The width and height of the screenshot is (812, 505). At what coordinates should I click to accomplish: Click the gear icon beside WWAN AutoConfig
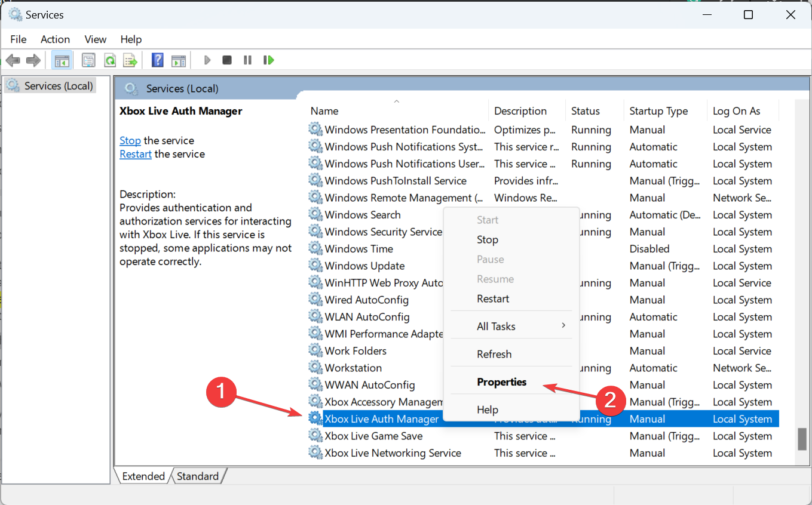(315, 384)
